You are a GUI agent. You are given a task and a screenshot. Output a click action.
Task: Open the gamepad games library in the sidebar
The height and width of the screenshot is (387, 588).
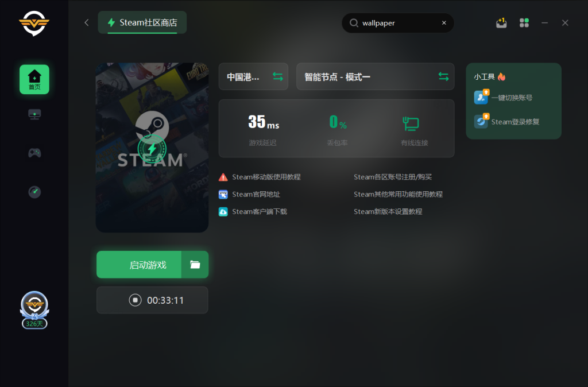[x=34, y=153]
